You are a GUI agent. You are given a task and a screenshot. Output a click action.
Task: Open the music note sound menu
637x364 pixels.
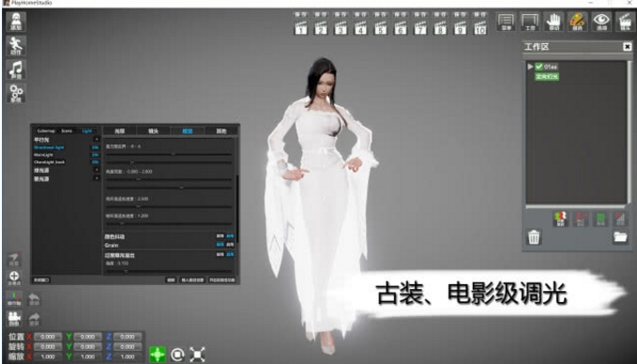coord(16,69)
